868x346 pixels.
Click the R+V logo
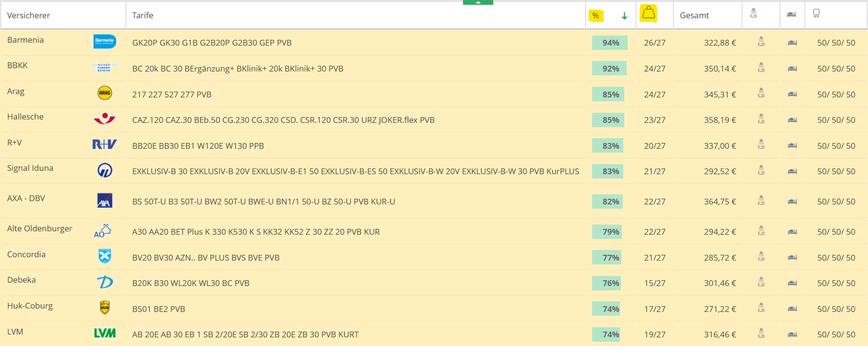(x=104, y=144)
